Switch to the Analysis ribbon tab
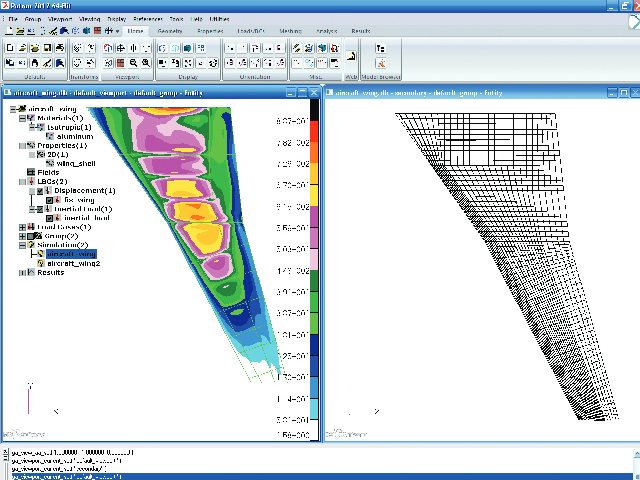Screen dimensions: 640x480 pos(327,31)
